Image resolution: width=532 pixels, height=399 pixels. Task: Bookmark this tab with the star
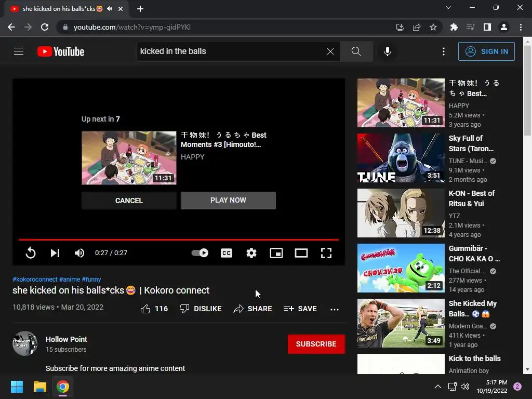pyautogui.click(x=433, y=27)
